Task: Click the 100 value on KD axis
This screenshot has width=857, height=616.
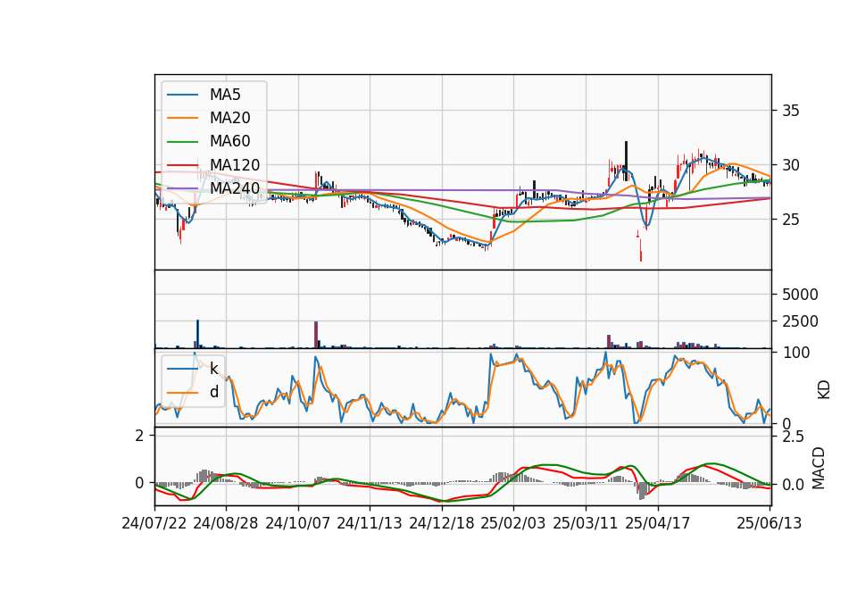Action: tap(796, 354)
